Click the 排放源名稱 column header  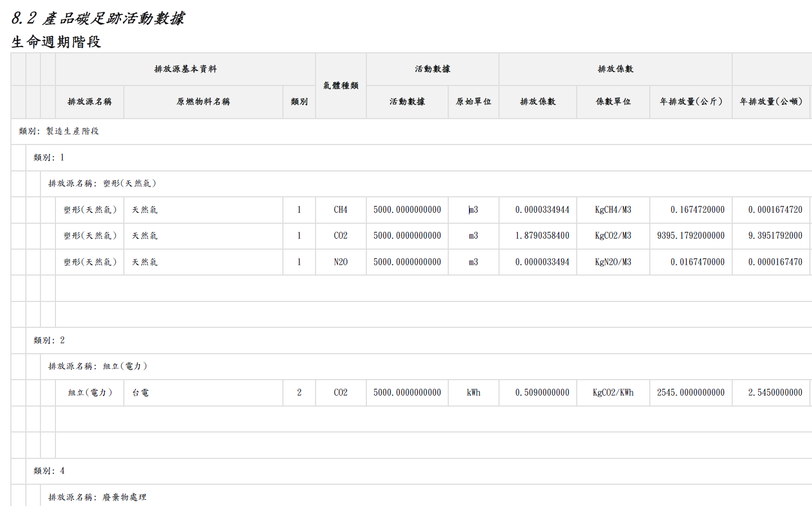pyautogui.click(x=89, y=102)
